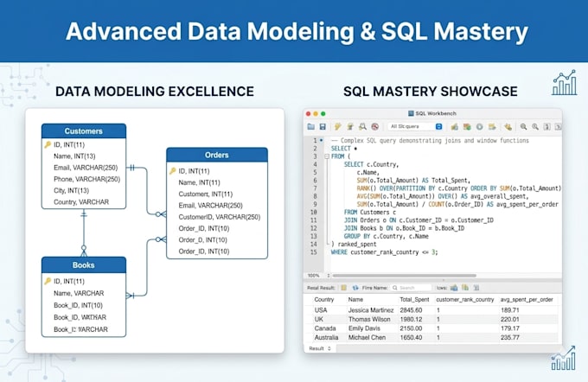Click the editor horizontal scrollbar

(x=405, y=276)
